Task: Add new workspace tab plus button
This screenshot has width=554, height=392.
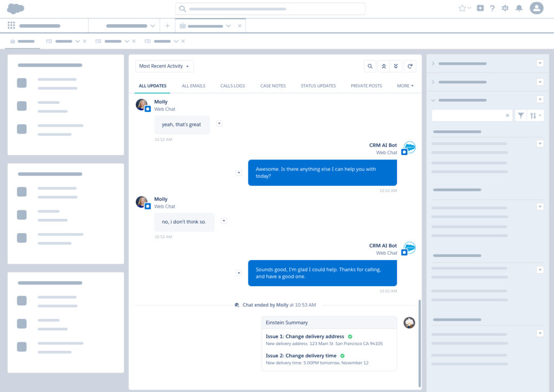Action: click(x=168, y=26)
